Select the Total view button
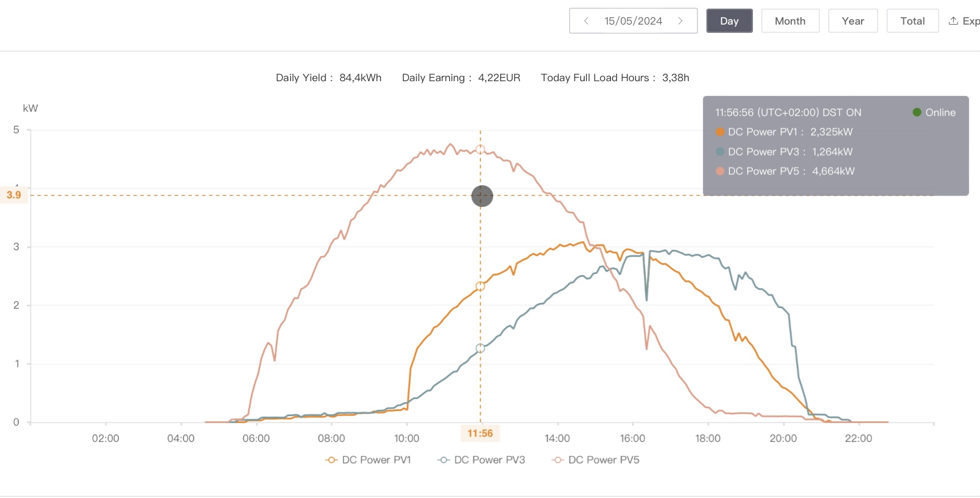Image resolution: width=980 pixels, height=498 pixels. point(912,21)
